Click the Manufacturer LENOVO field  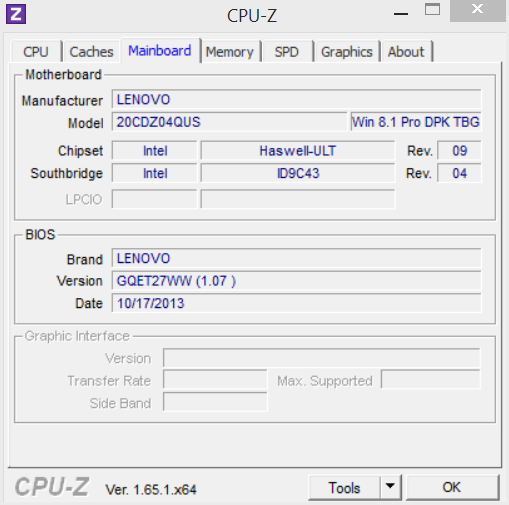[x=296, y=99]
